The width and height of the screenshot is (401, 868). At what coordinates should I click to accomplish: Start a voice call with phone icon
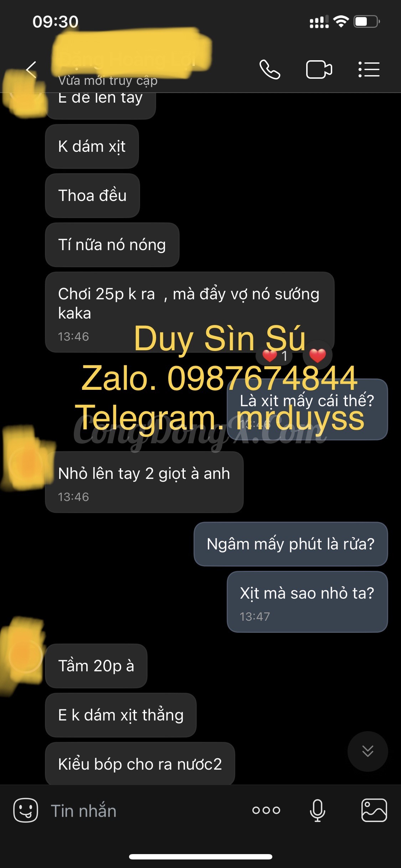pyautogui.click(x=270, y=69)
